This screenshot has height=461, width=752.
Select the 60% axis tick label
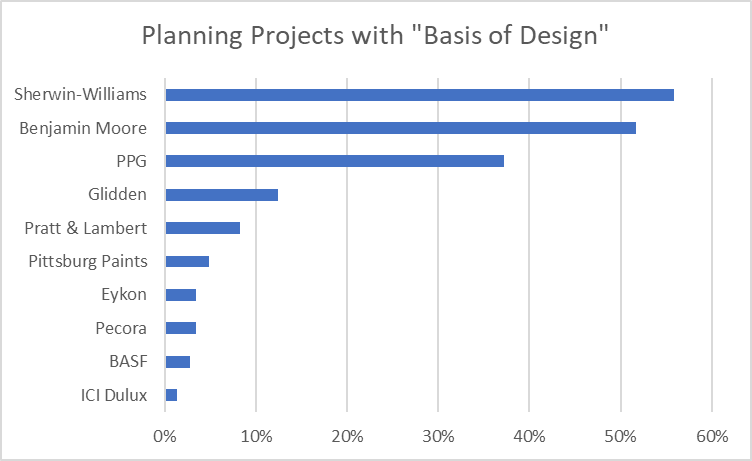pos(711,436)
